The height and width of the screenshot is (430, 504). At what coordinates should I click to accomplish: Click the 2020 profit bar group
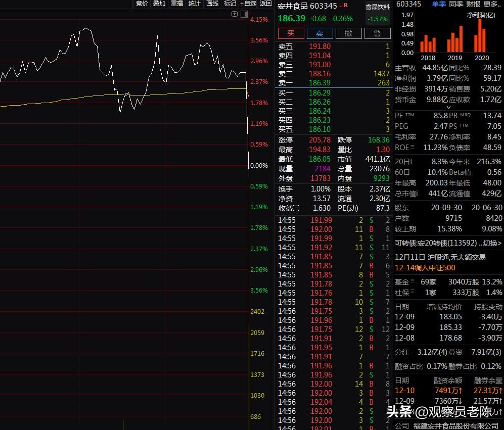(x=480, y=35)
